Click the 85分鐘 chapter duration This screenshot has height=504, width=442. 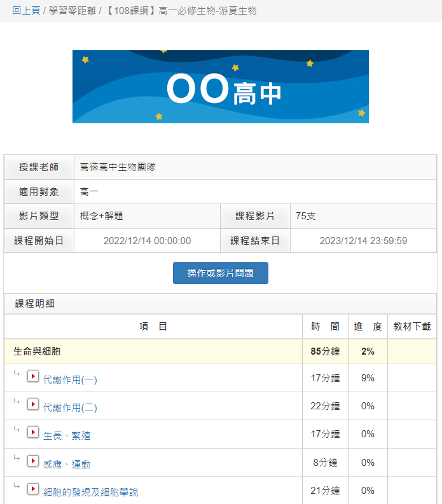(325, 351)
